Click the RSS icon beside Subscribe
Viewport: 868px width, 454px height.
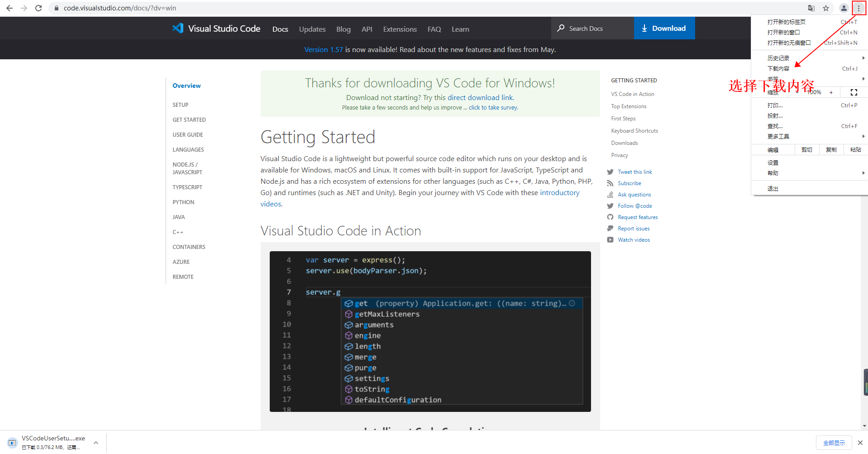click(x=610, y=183)
